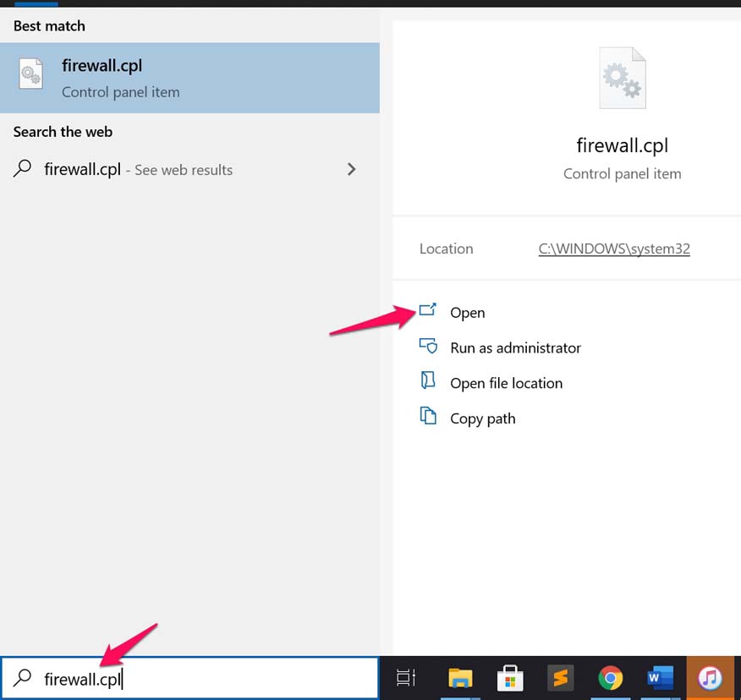Click the large firewall.cpl preview icon
The height and width of the screenshot is (700, 741).
point(623,78)
